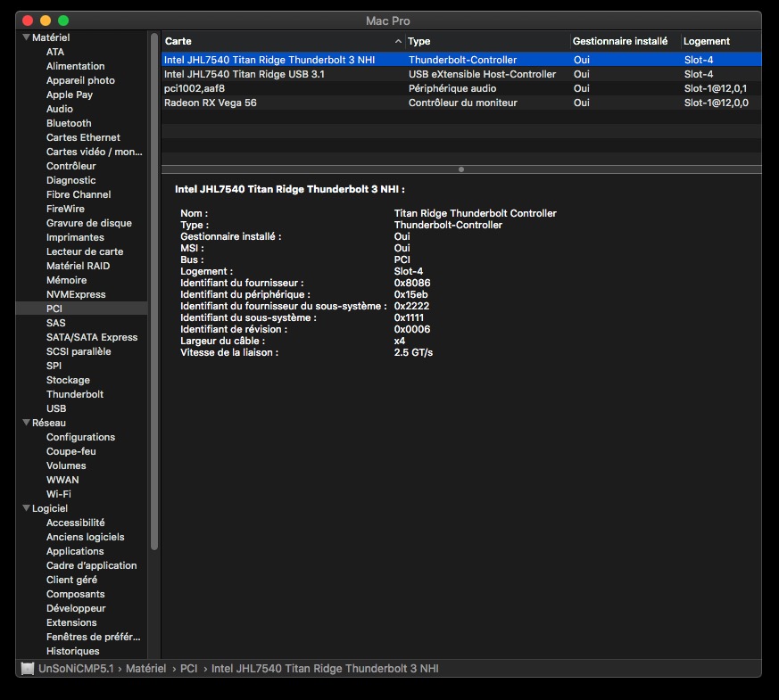Viewport: 779px width, 700px height.
Task: Click the computer icon in path bar
Action: [x=28, y=668]
